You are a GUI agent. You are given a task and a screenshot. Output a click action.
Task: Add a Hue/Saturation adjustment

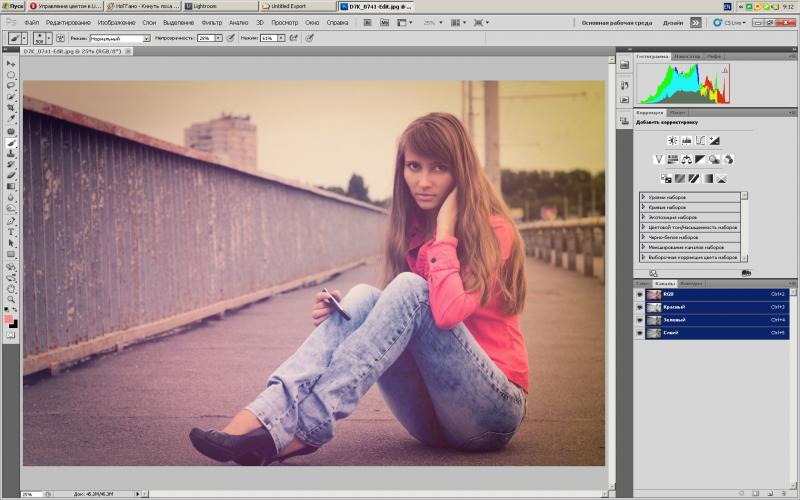click(x=672, y=160)
